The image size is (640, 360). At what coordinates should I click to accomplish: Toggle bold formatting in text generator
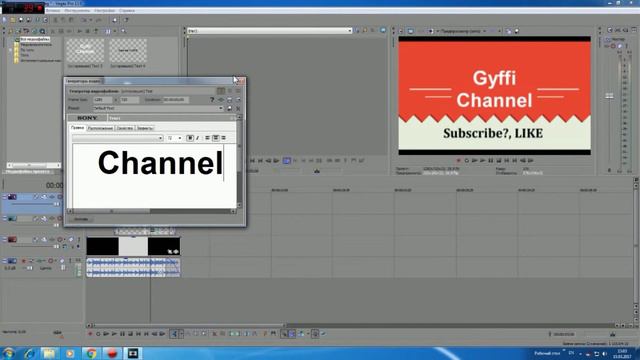190,138
